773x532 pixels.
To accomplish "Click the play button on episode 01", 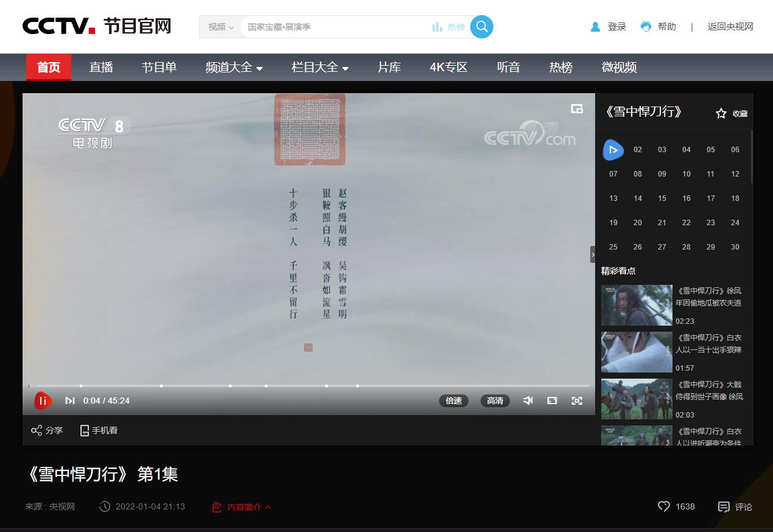I will click(613, 149).
